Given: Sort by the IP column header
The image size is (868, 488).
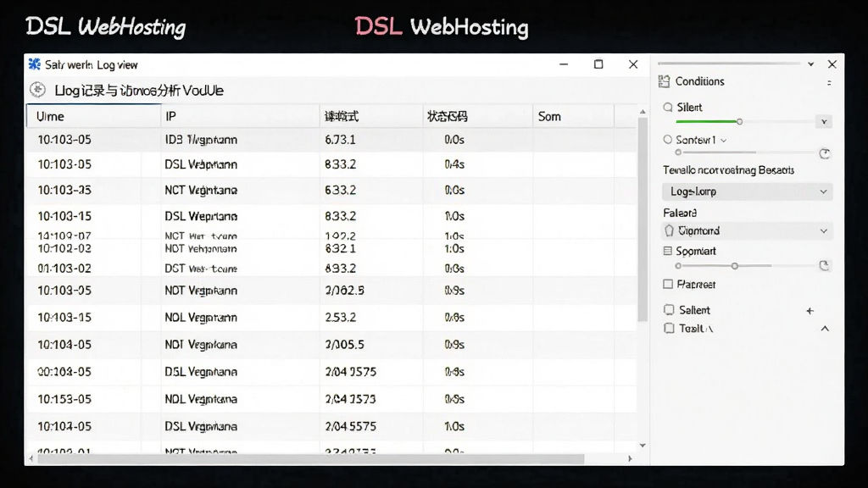Looking at the screenshot, I should [240, 116].
